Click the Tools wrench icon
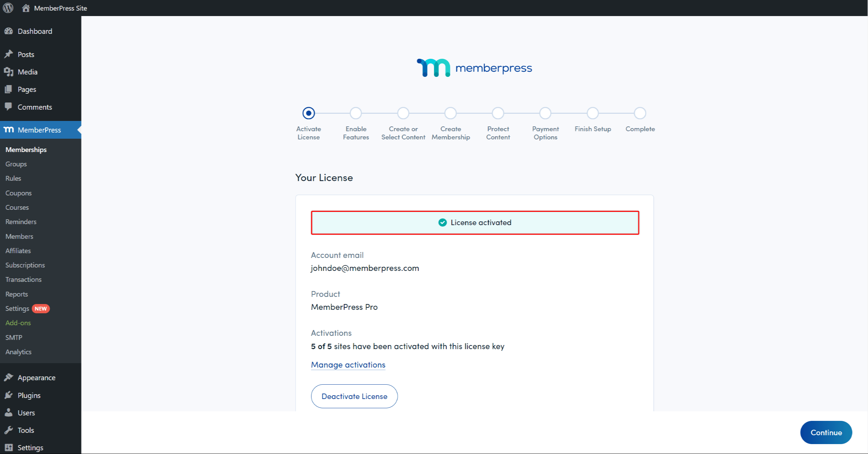This screenshot has height=454, width=868. [x=9, y=430]
